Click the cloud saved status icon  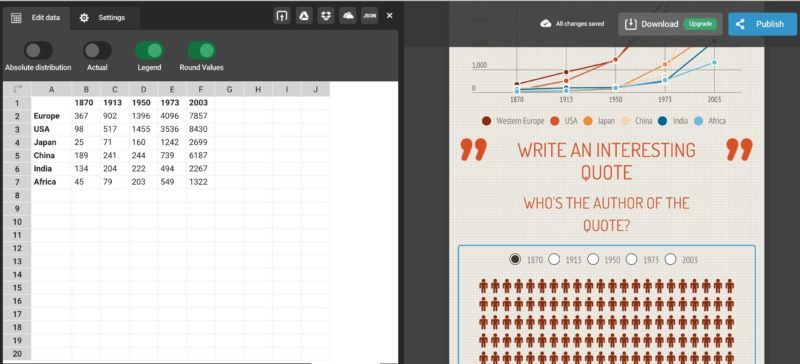(545, 23)
